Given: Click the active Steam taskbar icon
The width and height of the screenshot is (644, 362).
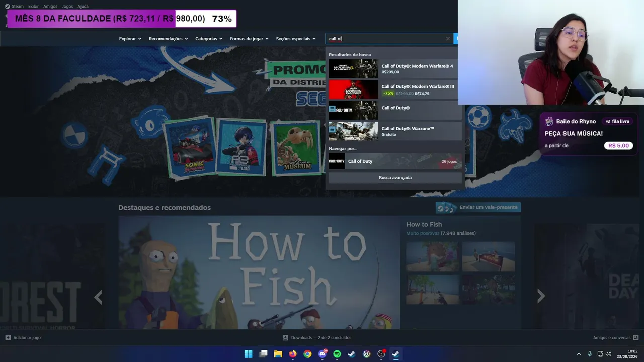Looking at the screenshot, I should tap(396, 354).
